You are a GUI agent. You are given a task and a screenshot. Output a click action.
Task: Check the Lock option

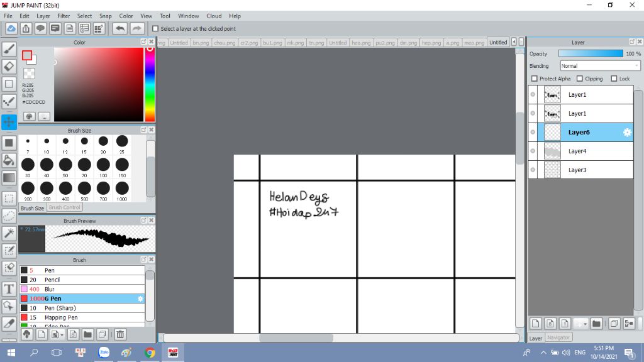tap(614, 79)
